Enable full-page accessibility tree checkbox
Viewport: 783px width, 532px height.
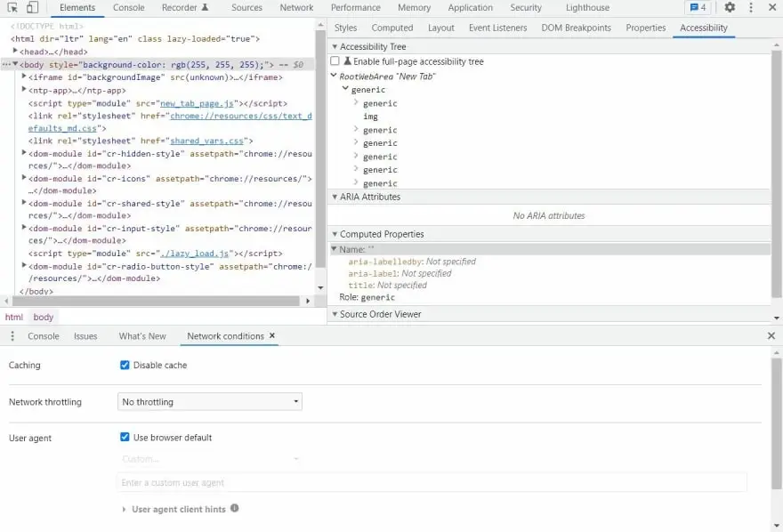(x=335, y=60)
